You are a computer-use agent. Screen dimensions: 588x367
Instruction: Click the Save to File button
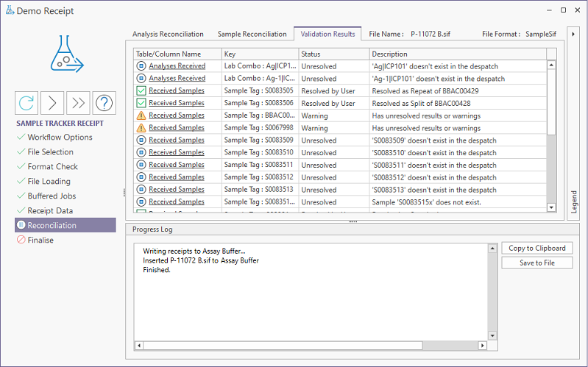[537, 263]
